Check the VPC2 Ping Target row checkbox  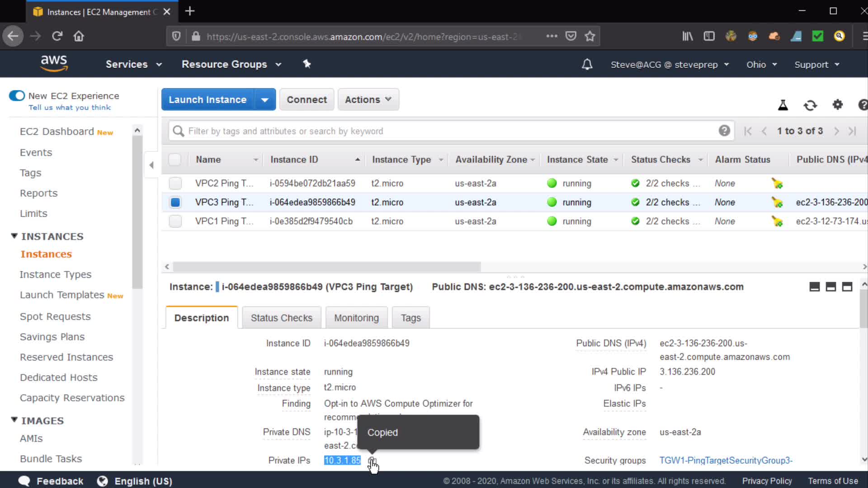(x=175, y=183)
